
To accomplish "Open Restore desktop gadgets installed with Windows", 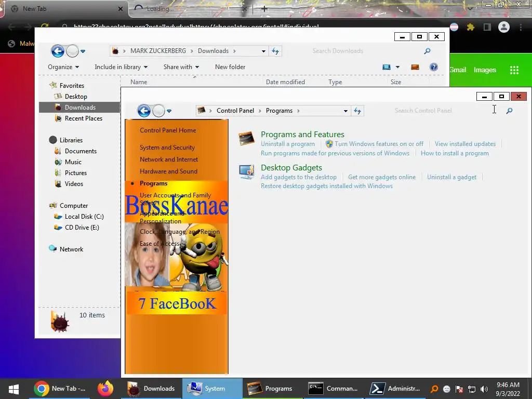I will (327, 186).
